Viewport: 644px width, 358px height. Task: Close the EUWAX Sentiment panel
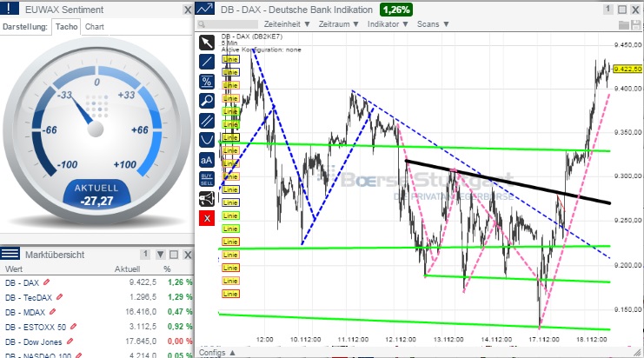188,10
